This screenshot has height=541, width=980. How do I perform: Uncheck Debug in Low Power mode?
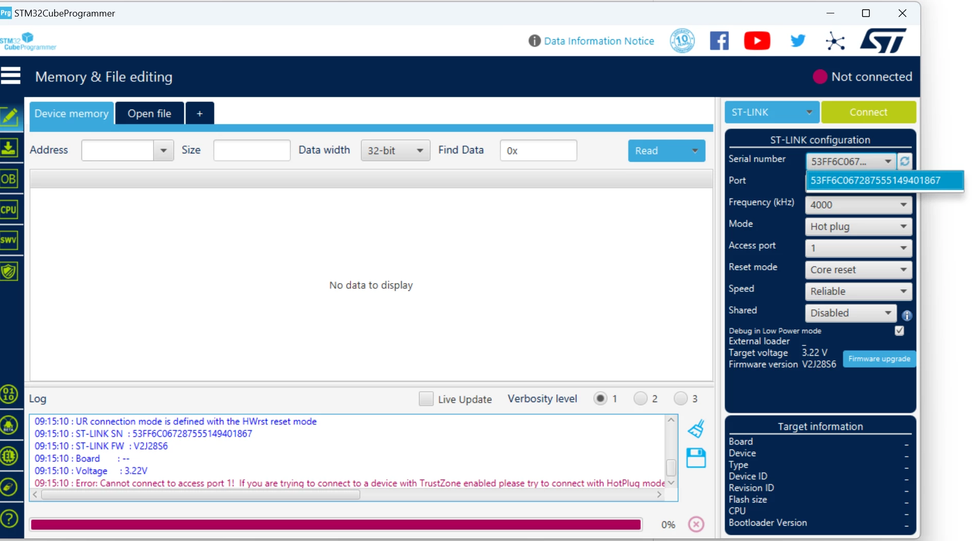pyautogui.click(x=899, y=330)
